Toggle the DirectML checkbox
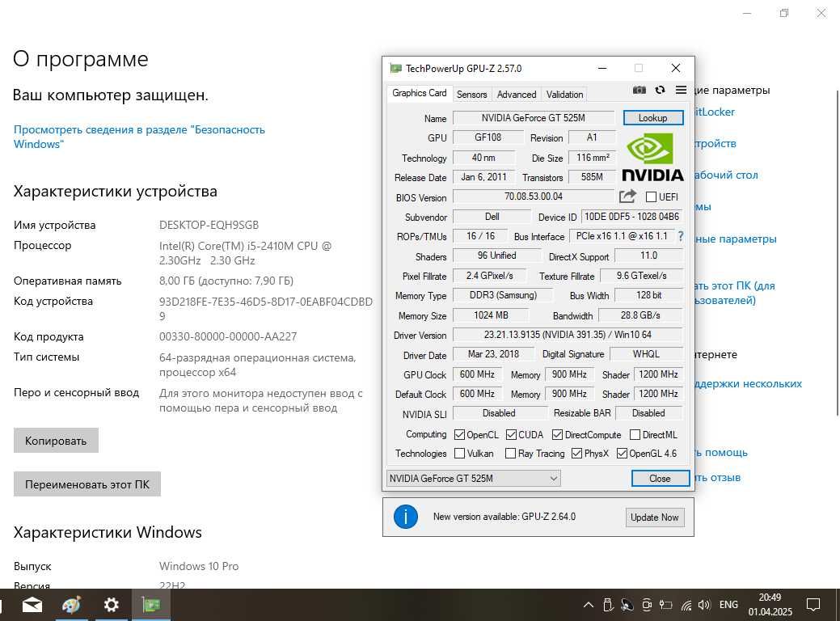 click(x=635, y=434)
